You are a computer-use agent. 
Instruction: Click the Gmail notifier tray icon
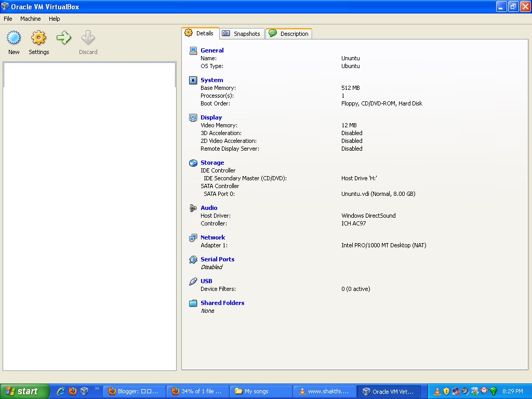pos(484,391)
